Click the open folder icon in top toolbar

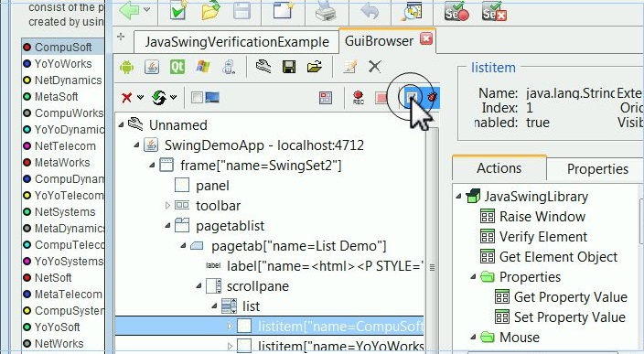coord(210,10)
